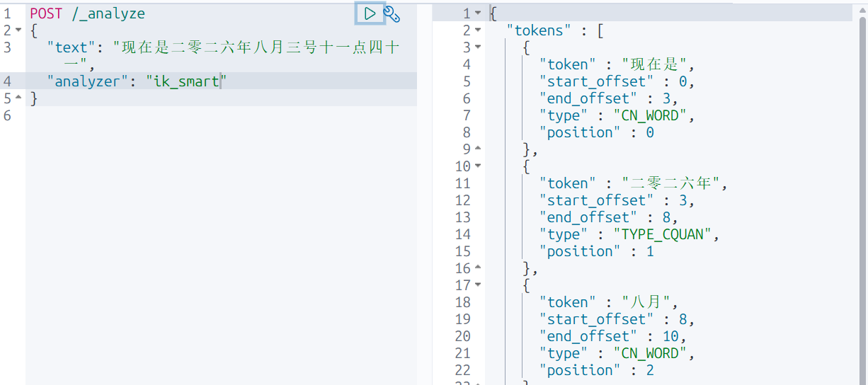Toggle the fold arrow on response line 16

(x=478, y=268)
